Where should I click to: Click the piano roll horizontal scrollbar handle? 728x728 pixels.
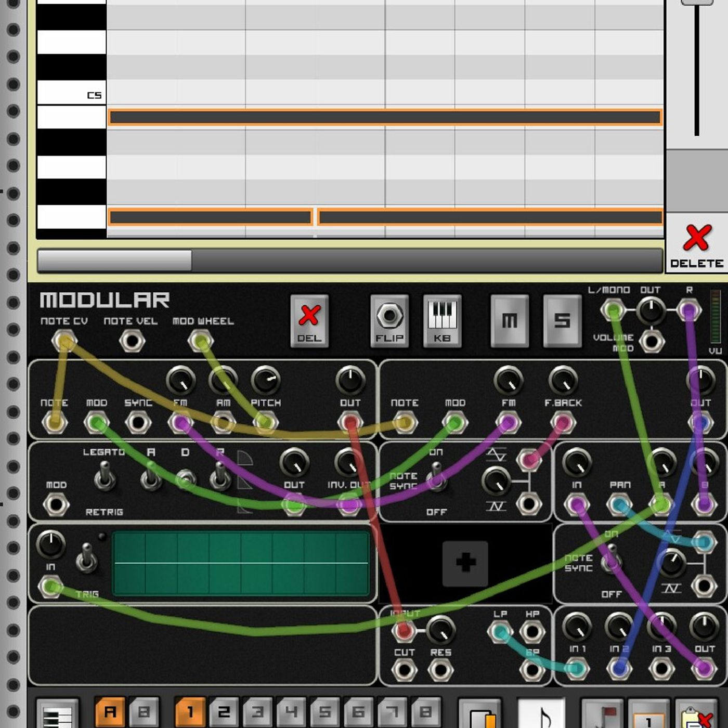[x=115, y=261]
